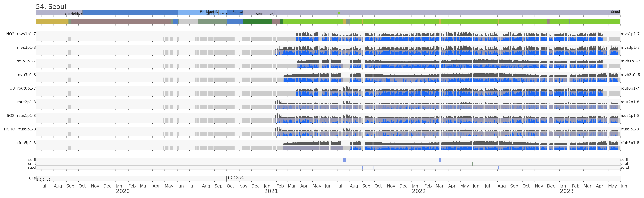Image resolution: width=644 pixels, height=198 pixels.
Task: Select the O3 rout0p1-7 row label on left
Action: click(x=22, y=88)
